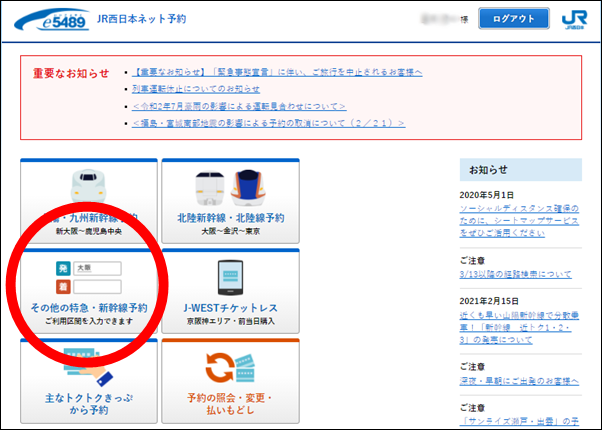Click the calendar icon for 予約の照会・変更・払いもどし
Screen dimensions: 602x430
click(x=231, y=364)
